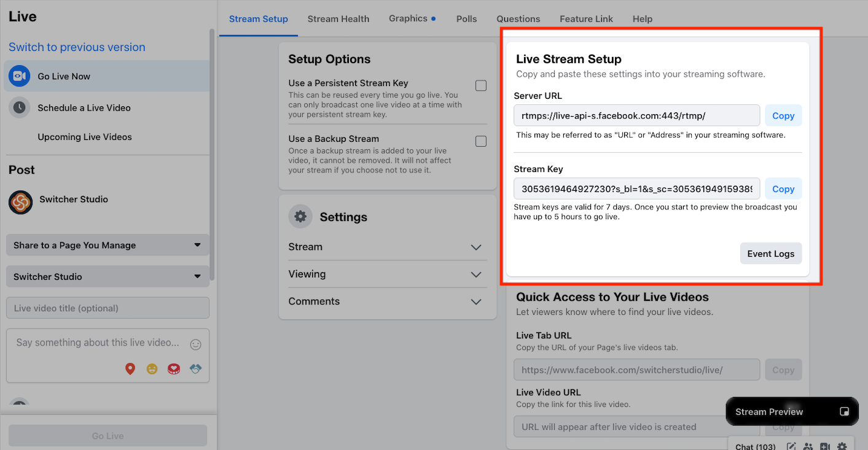Click the Go Live Now camera icon
This screenshot has width=868, height=450.
click(x=20, y=76)
